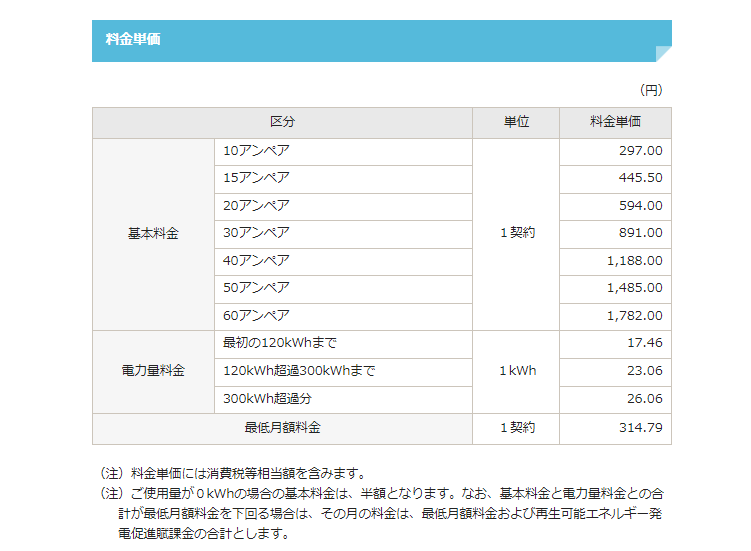Click the 15アンペア price 445.50

(640, 178)
